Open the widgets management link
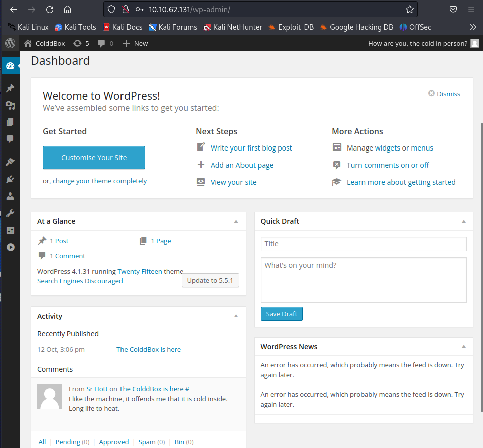Screen dimensions: 483x448 (x=387, y=148)
